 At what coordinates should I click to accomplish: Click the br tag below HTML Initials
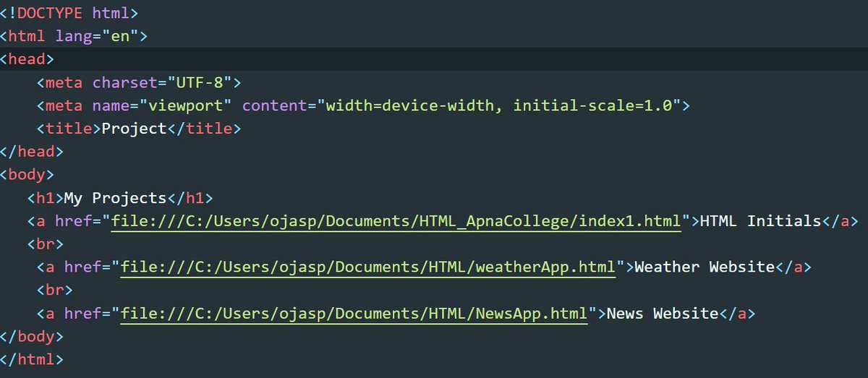pyautogui.click(x=46, y=244)
